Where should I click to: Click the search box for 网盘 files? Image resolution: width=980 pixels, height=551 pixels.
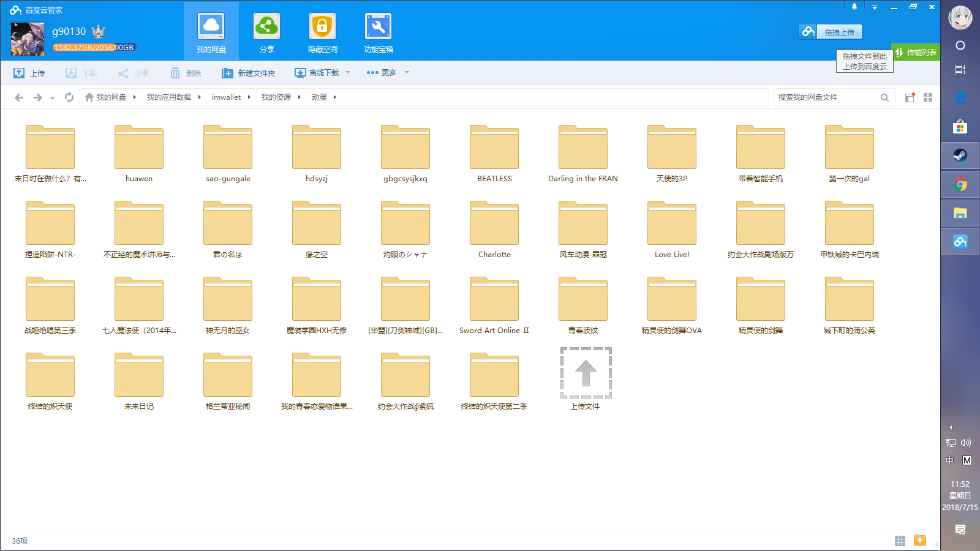point(827,97)
